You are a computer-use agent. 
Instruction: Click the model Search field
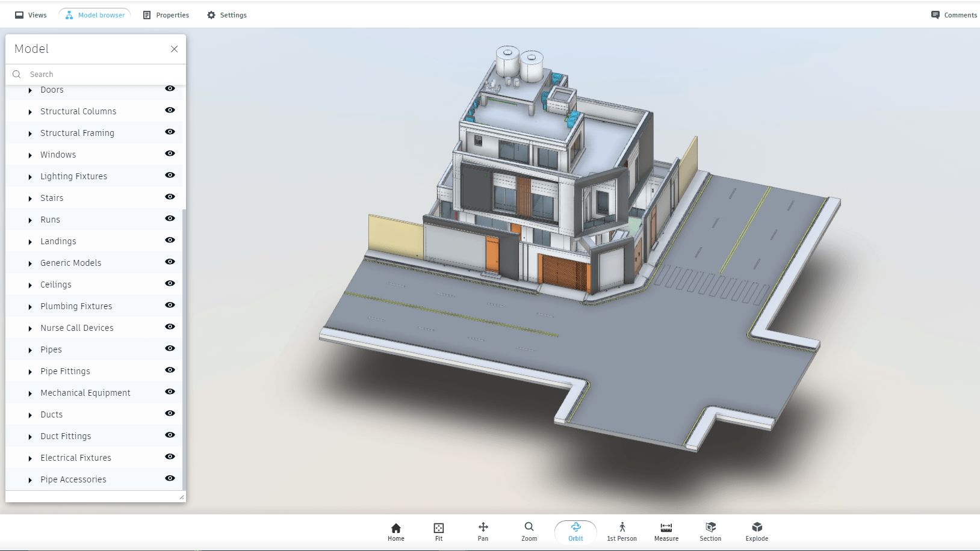coord(96,75)
